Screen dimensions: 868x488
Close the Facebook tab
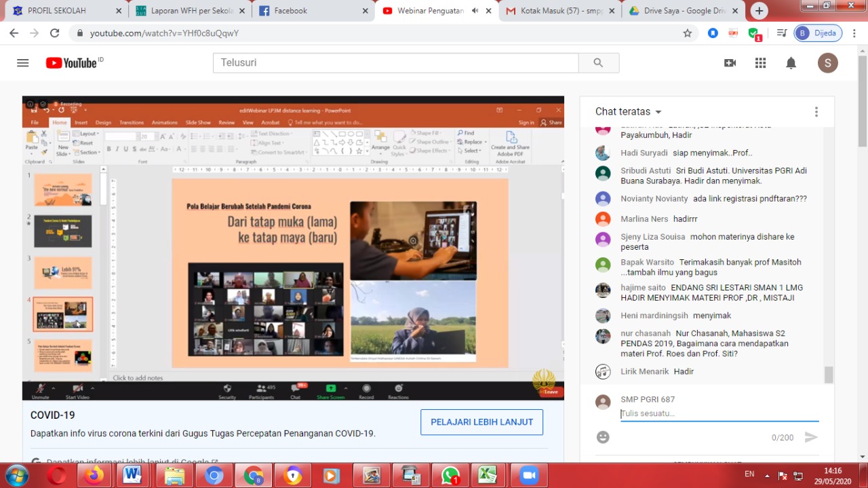coord(366,11)
